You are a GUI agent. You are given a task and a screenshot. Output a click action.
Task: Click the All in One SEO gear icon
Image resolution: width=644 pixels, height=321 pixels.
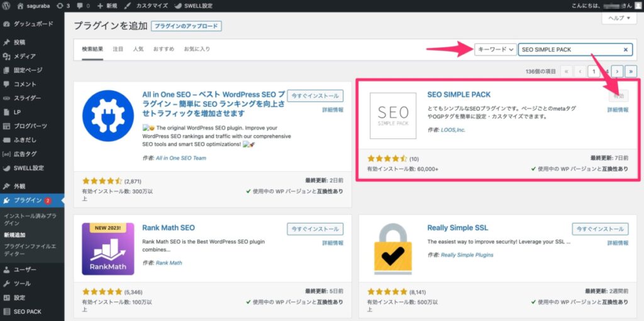[108, 116]
